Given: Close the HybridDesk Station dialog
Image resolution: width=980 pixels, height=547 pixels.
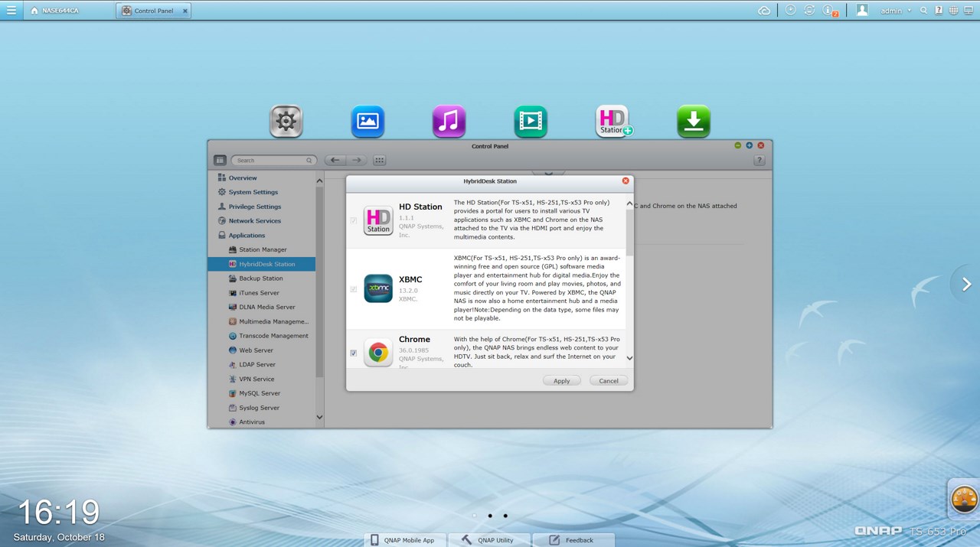Looking at the screenshot, I should point(626,181).
